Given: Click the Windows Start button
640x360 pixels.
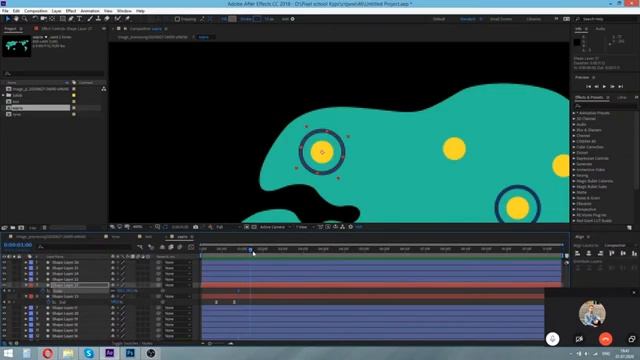Looking at the screenshot, I should 7,353.
